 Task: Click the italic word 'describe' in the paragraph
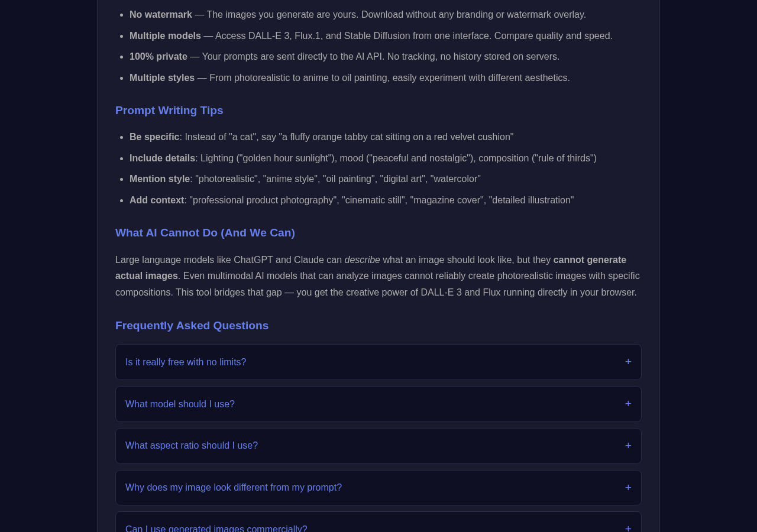click(363, 260)
